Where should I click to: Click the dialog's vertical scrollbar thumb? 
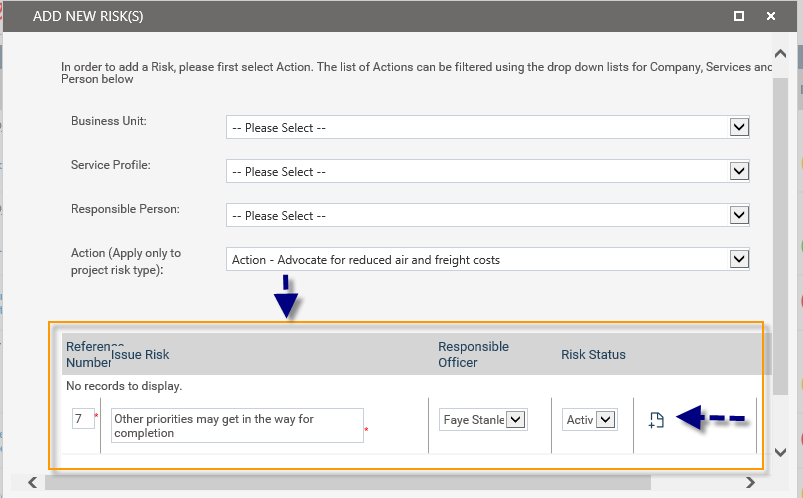click(781, 230)
